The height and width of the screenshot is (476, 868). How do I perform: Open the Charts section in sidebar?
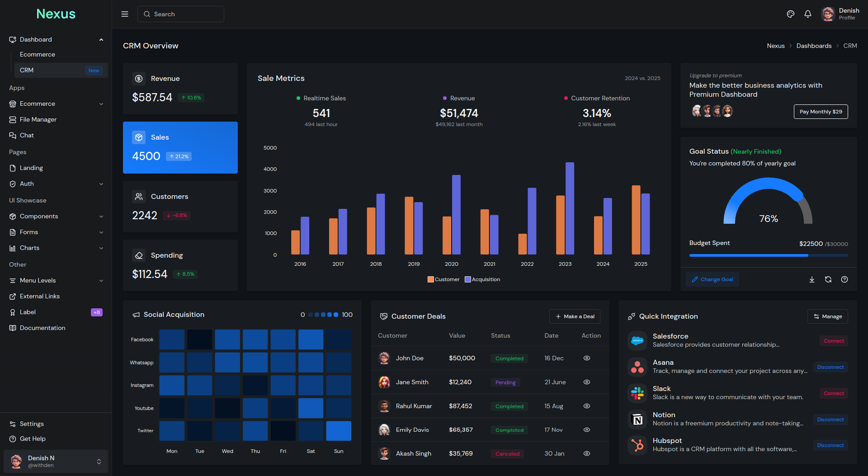point(29,248)
